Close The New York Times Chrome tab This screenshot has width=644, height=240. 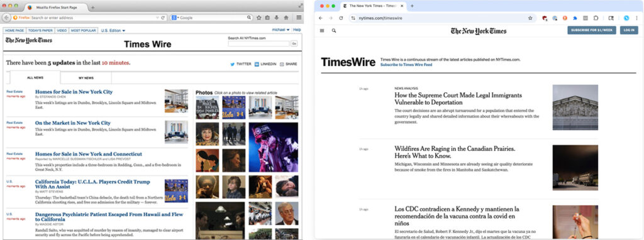point(401,6)
